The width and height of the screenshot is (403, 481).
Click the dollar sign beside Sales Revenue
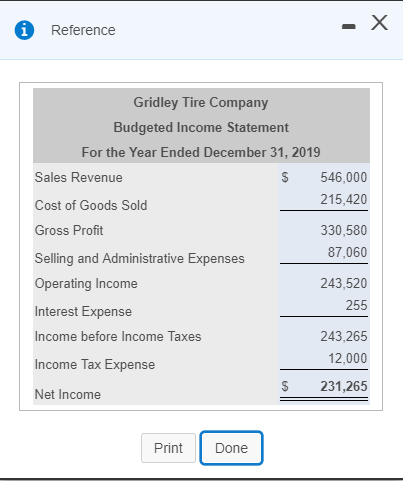click(x=285, y=177)
